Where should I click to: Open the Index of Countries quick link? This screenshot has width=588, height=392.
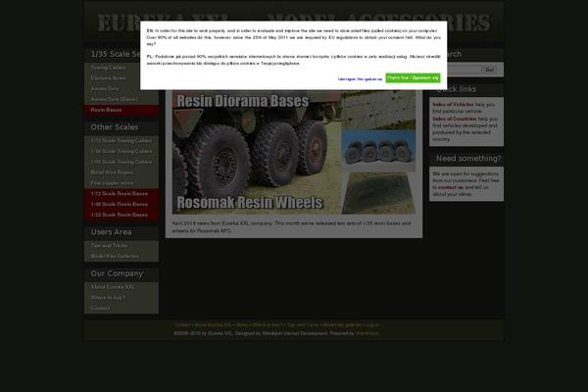coord(455,119)
